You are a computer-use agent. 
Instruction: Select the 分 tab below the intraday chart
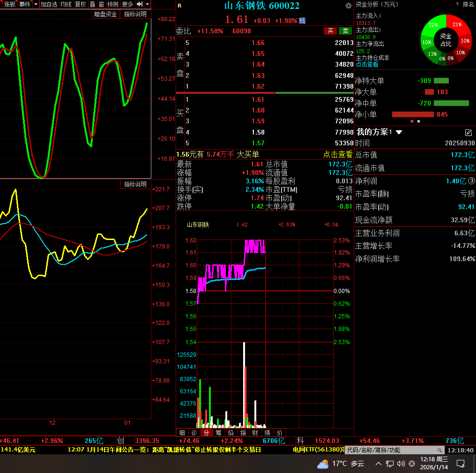[x=207, y=433]
